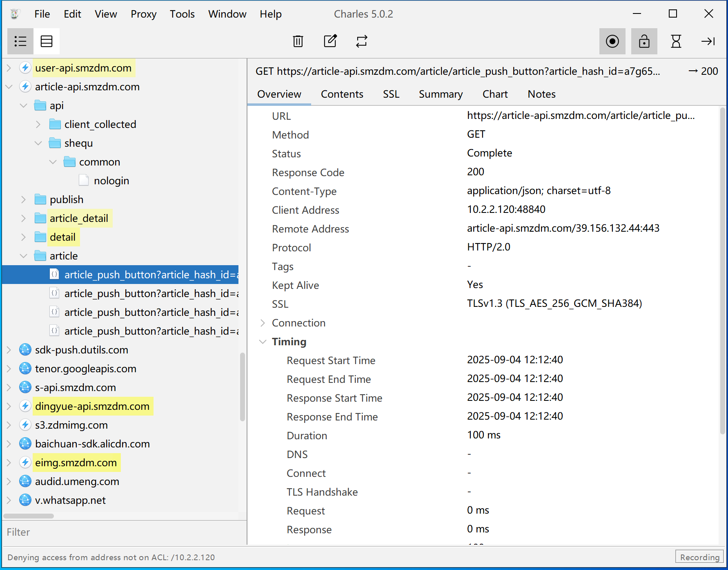Click the tree panel vertical scrollbar
The image size is (728, 570).
click(243, 387)
